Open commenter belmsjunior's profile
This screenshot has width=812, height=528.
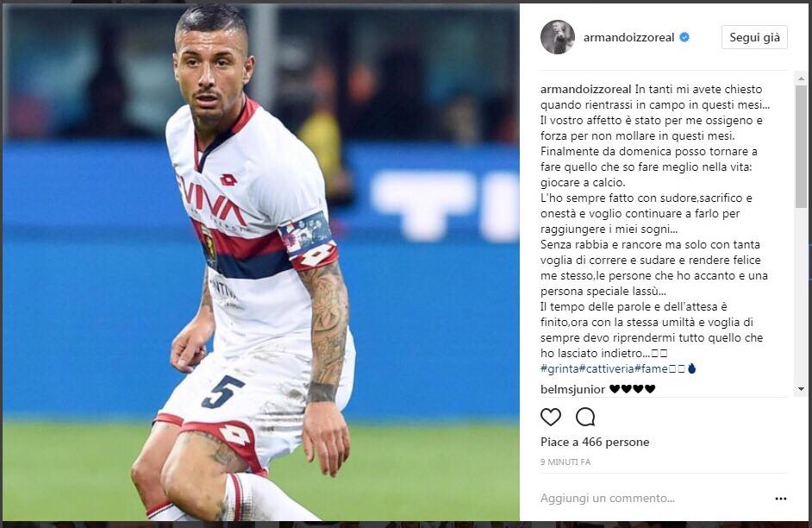click(572, 389)
